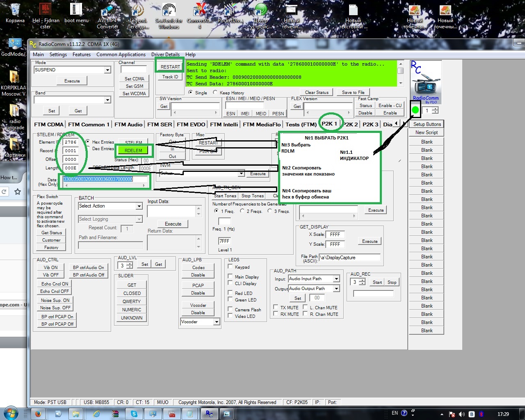
Task: Open the Common Applications menu
Action: point(121,55)
